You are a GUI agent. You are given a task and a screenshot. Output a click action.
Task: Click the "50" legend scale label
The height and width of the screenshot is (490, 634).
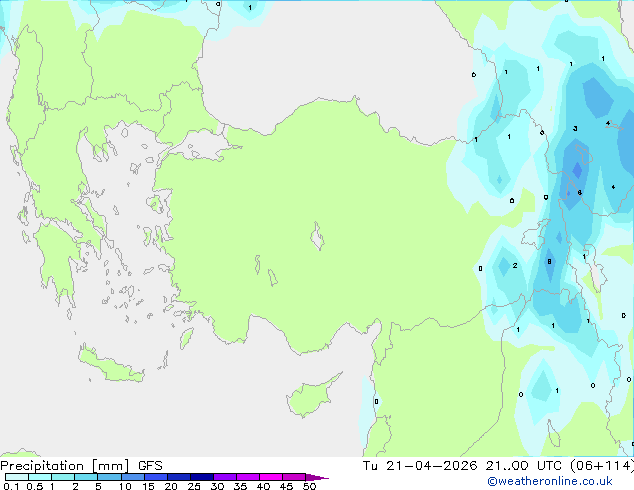[x=309, y=486]
